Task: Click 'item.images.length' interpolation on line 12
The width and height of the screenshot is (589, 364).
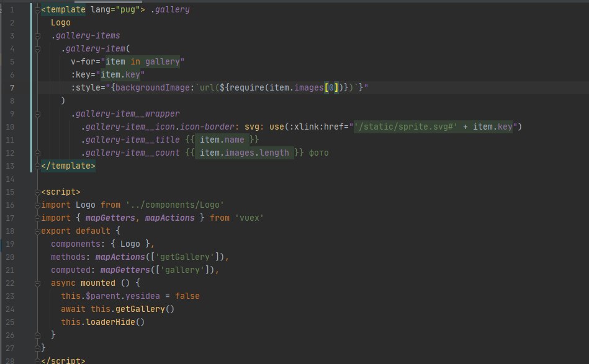Action: coord(244,153)
